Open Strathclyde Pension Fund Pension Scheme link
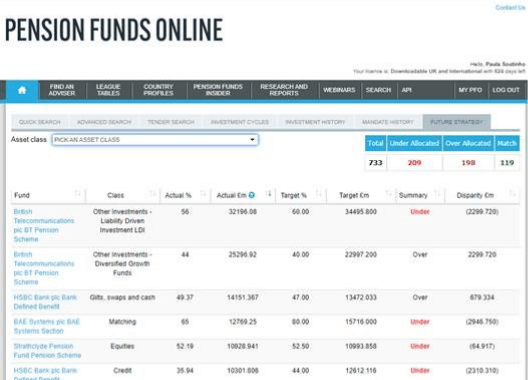528x380 pixels. click(47, 351)
